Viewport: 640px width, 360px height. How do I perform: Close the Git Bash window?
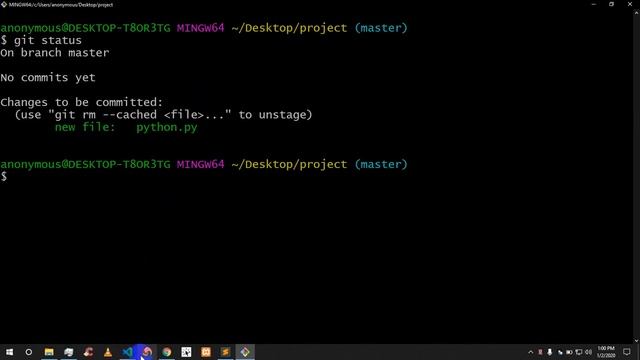(x=630, y=4)
